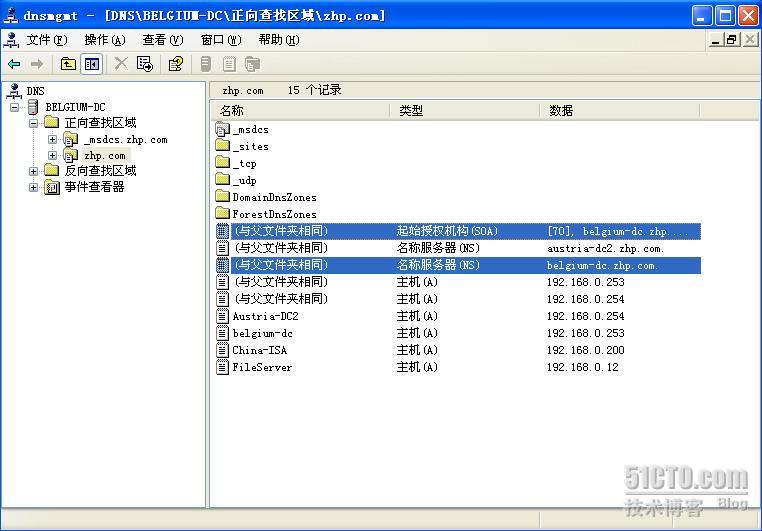Select 反向查找区域 in the tree
The height and width of the screenshot is (531, 762).
coord(101,171)
